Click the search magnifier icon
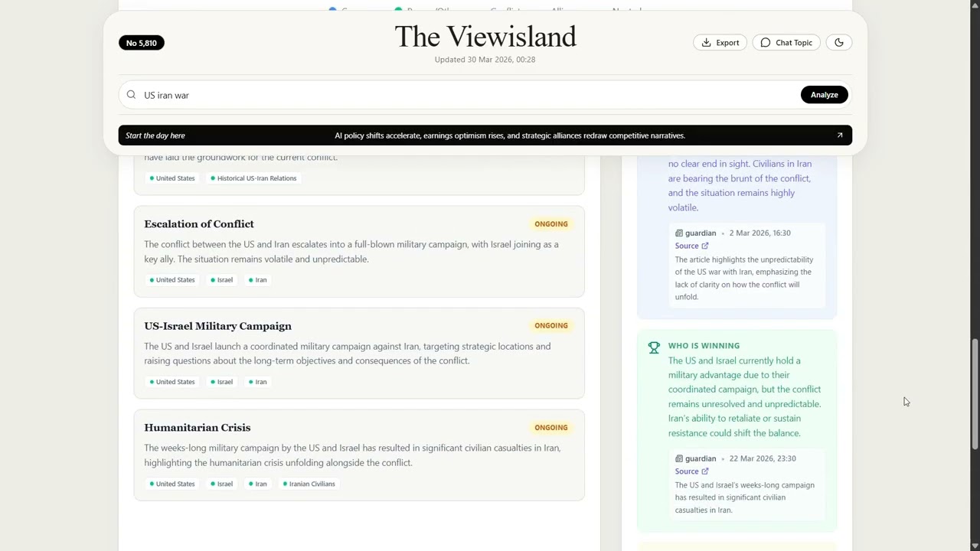Image resolution: width=980 pixels, height=551 pixels. click(x=131, y=95)
